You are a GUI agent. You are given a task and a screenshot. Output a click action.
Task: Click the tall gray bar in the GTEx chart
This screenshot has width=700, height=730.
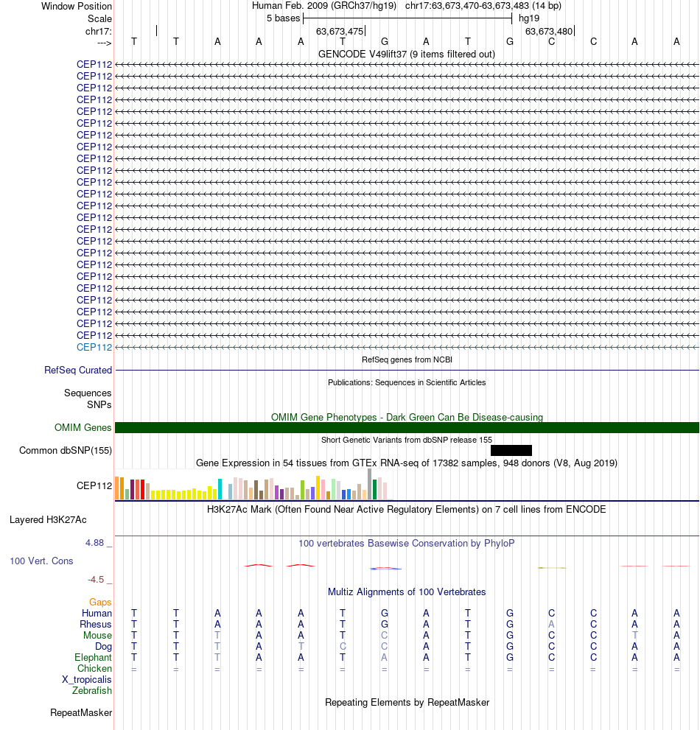370,484
